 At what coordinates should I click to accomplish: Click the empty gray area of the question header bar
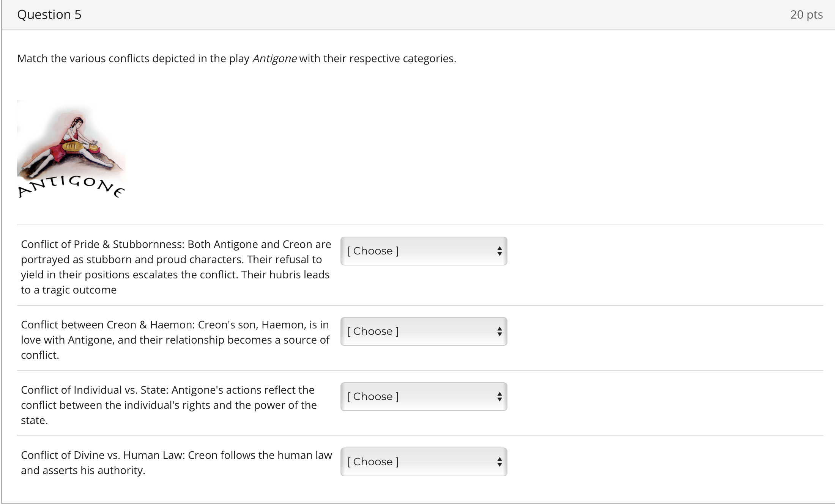pos(417,15)
